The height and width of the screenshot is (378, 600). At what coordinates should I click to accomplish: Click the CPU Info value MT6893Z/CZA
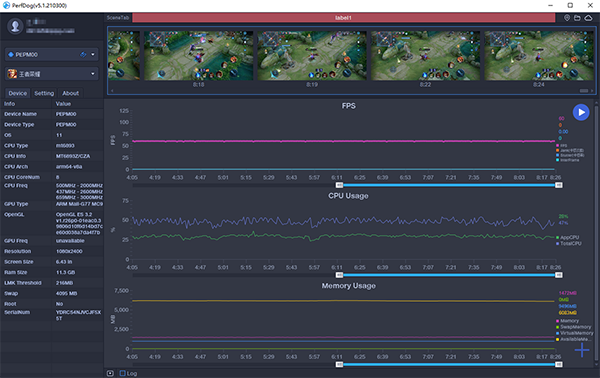[x=73, y=156]
